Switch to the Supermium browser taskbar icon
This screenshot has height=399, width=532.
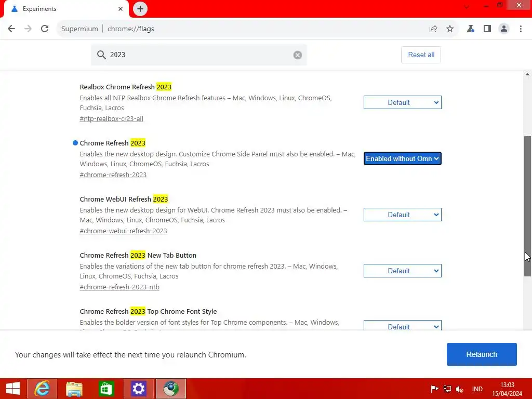(170, 389)
